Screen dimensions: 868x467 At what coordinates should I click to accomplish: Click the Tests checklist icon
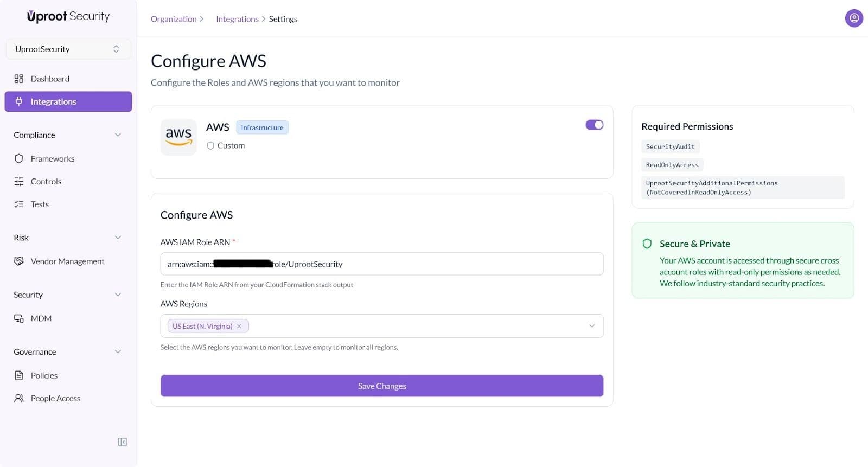tap(18, 204)
